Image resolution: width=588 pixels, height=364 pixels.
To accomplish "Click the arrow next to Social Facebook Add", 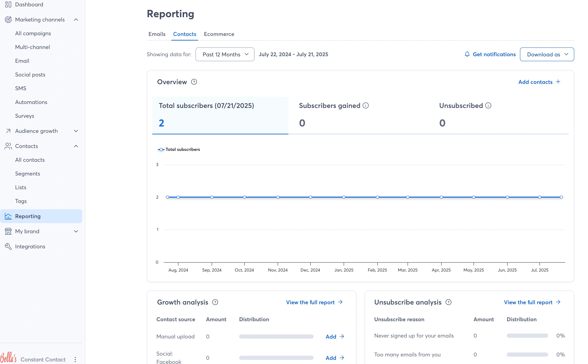I will (342, 358).
